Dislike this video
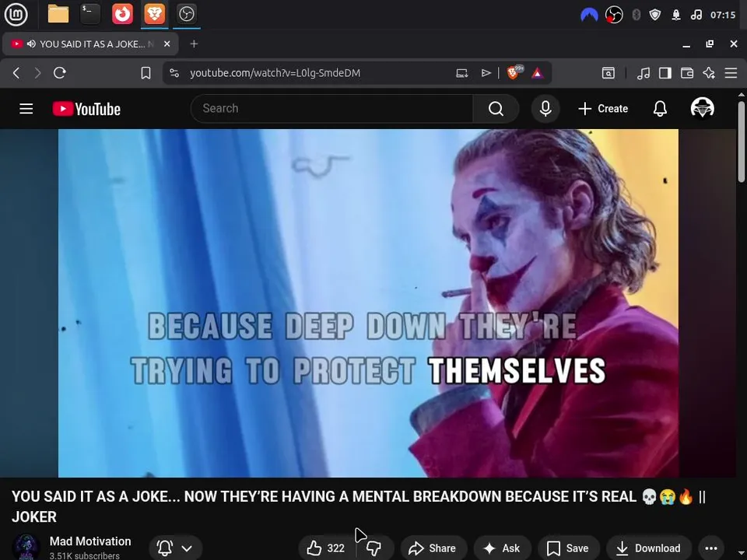Viewport: 747px width, 560px height. 374,548
